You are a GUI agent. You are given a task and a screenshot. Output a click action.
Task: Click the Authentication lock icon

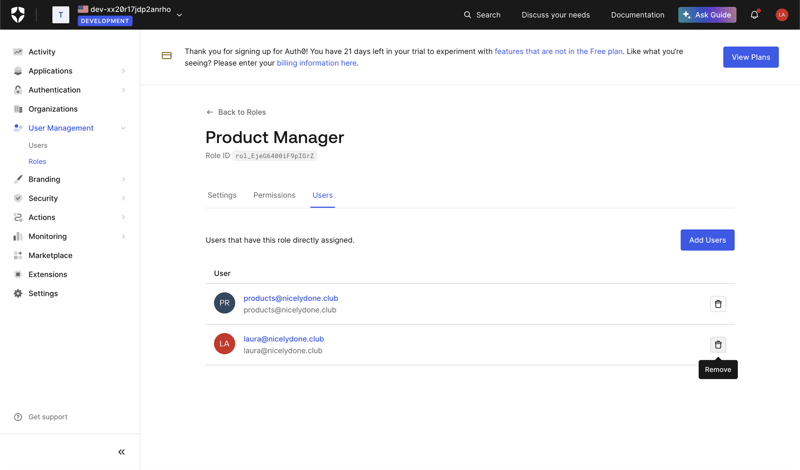point(18,90)
